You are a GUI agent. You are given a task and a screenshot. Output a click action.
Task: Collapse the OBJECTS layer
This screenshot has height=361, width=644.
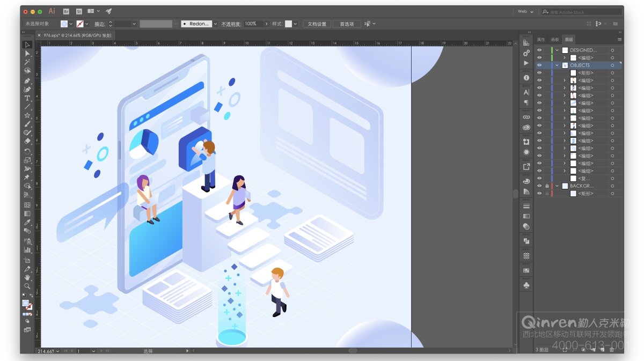[557, 65]
